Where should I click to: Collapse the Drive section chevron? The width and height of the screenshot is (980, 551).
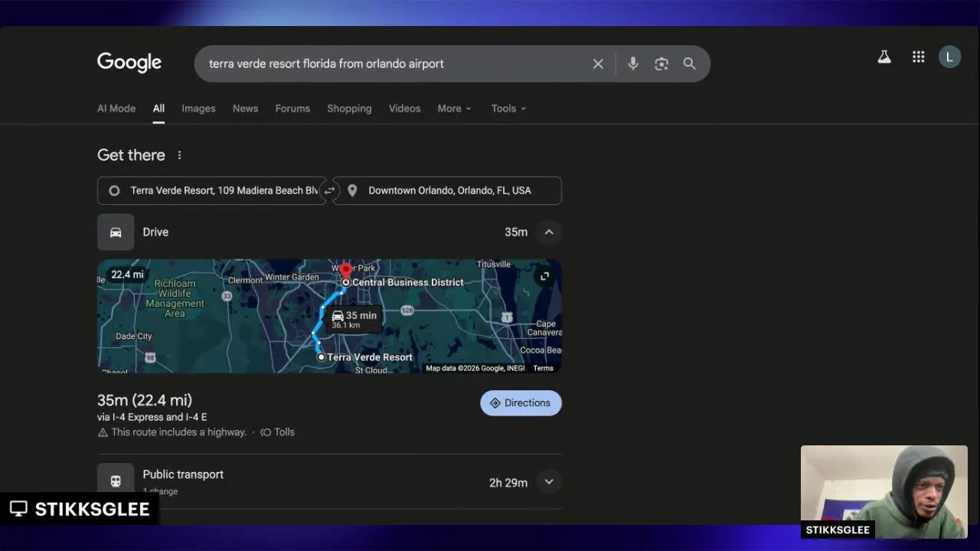[549, 232]
